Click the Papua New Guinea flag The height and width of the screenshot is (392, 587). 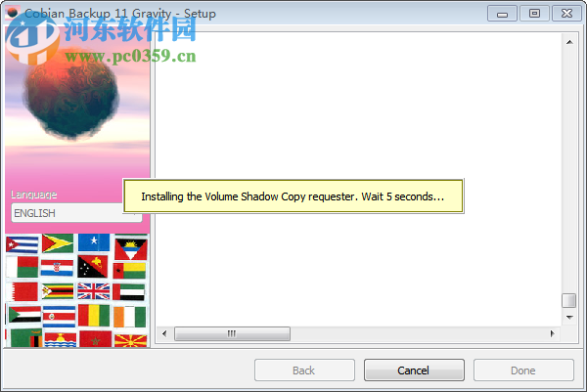coord(93,266)
